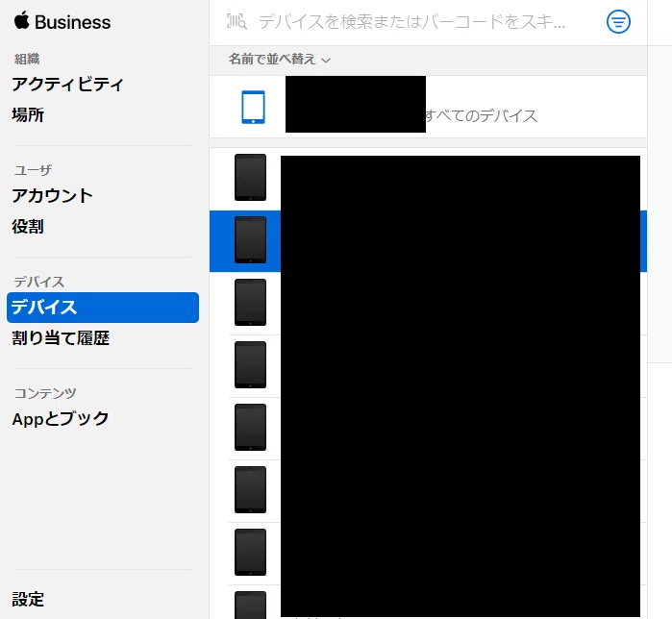Open 割り当て履歴 in the sidebar

pyautogui.click(x=61, y=338)
